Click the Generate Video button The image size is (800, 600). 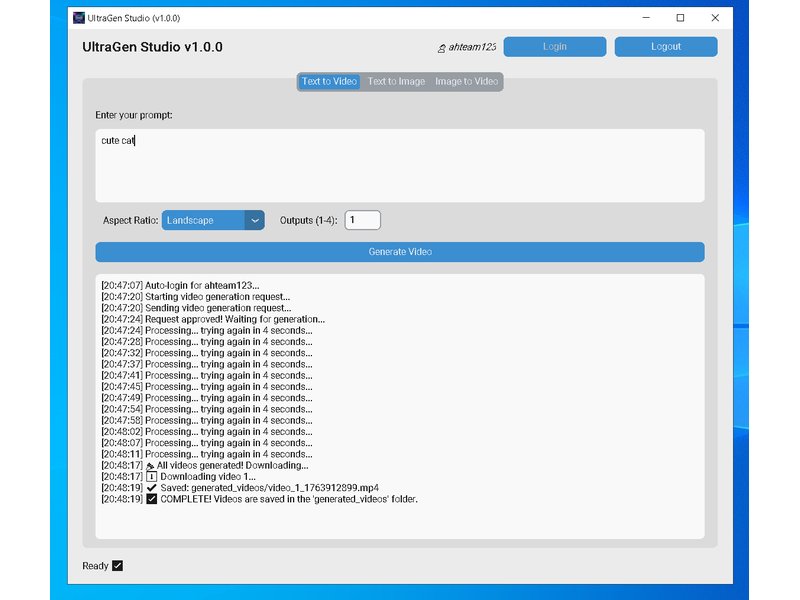pyautogui.click(x=399, y=252)
